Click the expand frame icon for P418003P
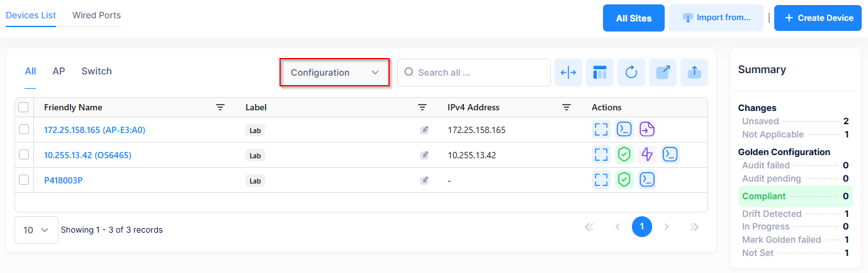 601,180
